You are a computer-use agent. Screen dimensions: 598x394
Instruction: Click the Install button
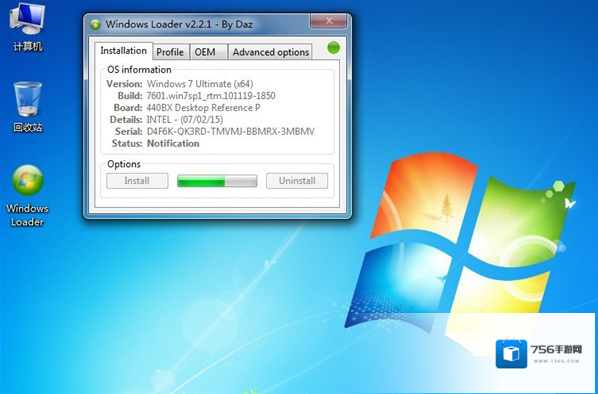coord(137,181)
